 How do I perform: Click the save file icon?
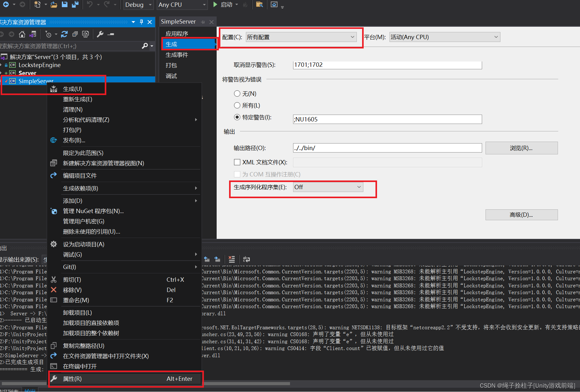click(x=65, y=4)
